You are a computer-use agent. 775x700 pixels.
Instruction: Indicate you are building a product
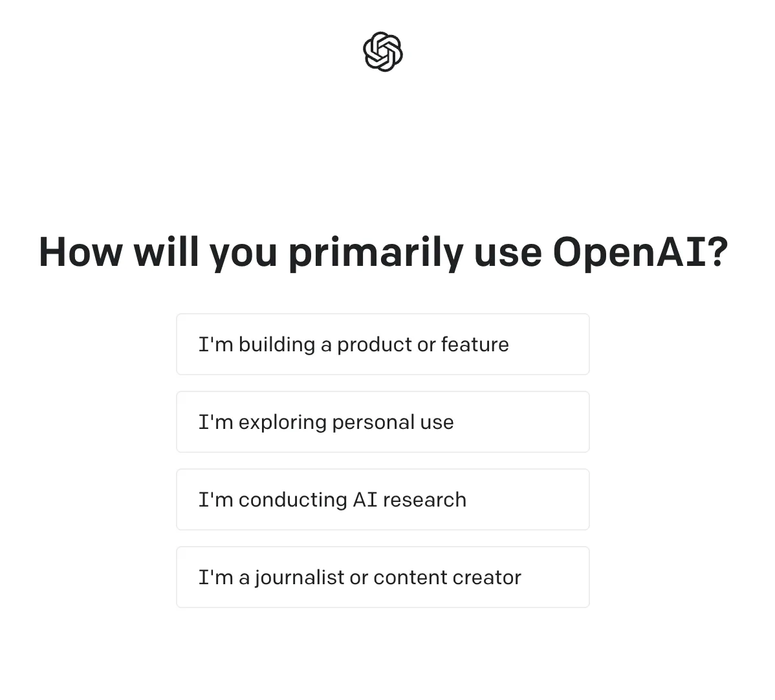pyautogui.click(x=383, y=344)
